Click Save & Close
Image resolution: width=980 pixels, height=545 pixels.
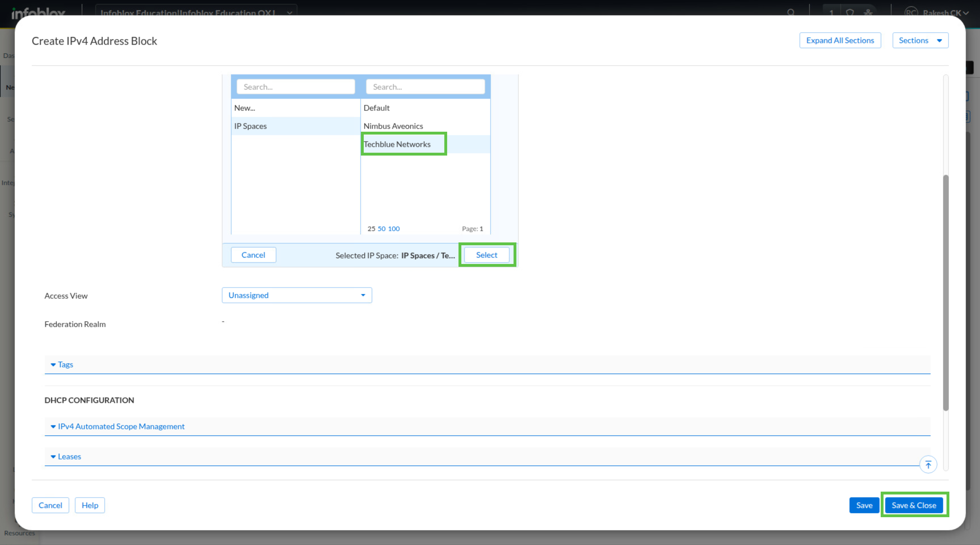pos(914,506)
